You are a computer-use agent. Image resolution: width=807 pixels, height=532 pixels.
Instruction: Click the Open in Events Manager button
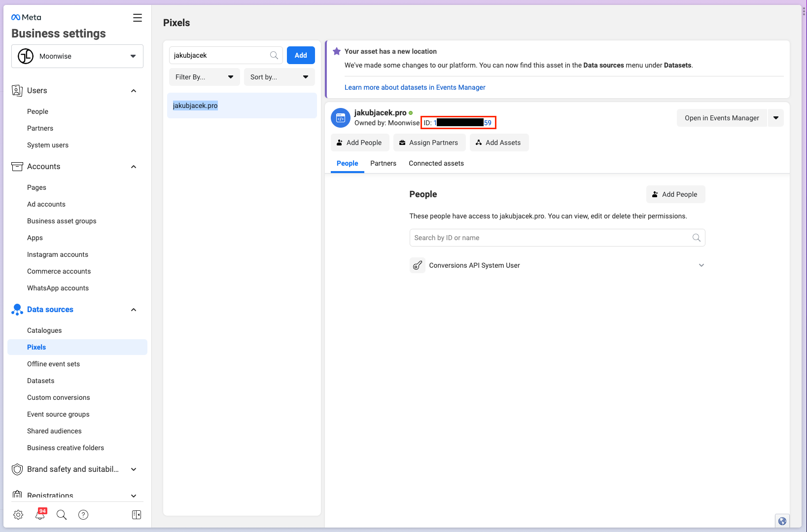click(721, 118)
